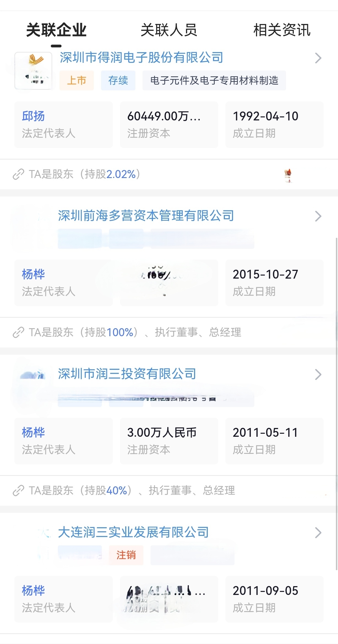Viewport: 338px width, 644px height.
Task: Open 大连润三实业发展有限公司 company page
Action: point(133,532)
